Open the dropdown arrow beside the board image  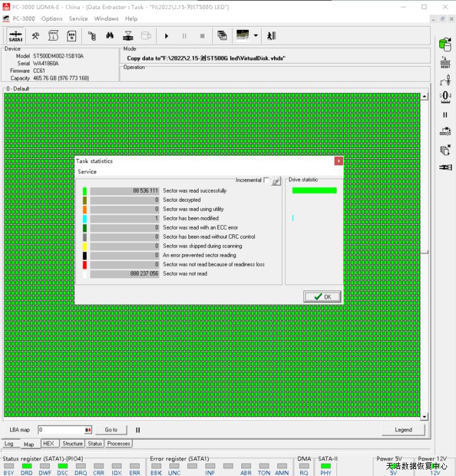256,36
